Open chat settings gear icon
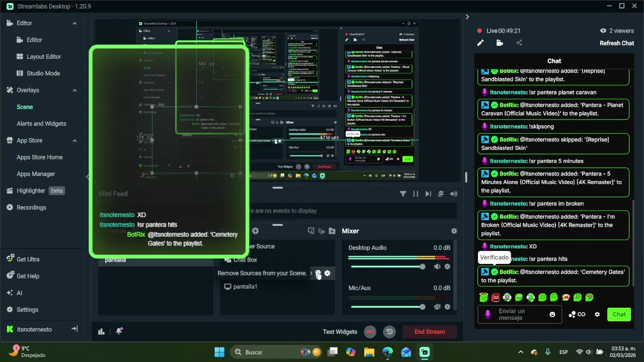 click(597, 315)
